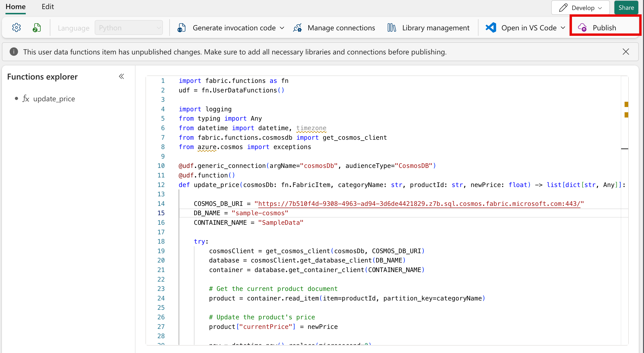644x353 pixels.
Task: Click the Publish cloud icon
Action: (x=582, y=27)
